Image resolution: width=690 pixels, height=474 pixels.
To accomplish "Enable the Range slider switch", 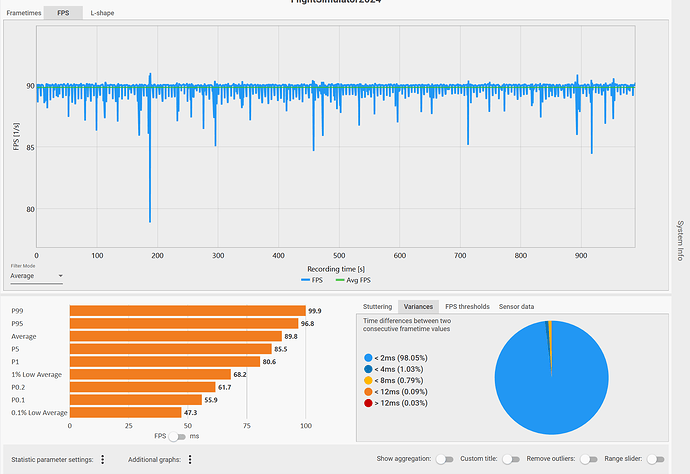I will coord(655,459).
